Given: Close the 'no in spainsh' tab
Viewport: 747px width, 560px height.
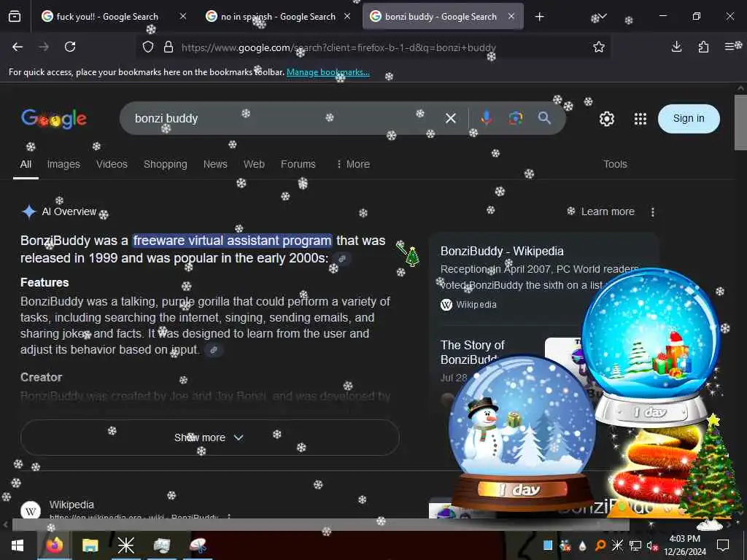Looking at the screenshot, I should pyautogui.click(x=347, y=16).
